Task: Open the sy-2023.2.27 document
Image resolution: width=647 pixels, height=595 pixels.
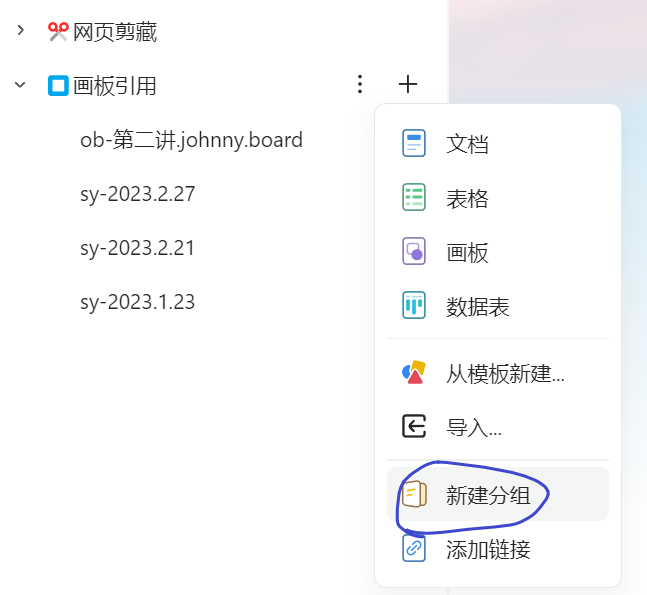Action: click(137, 194)
